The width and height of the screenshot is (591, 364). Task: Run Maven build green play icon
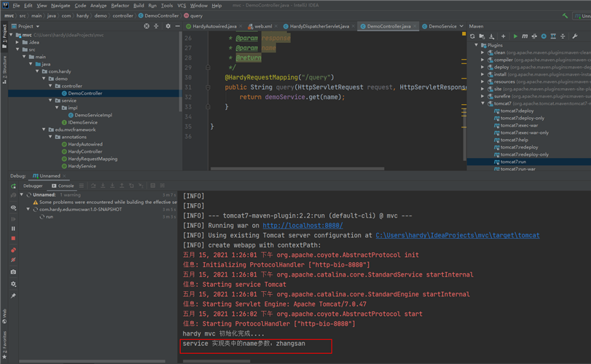[515, 36]
